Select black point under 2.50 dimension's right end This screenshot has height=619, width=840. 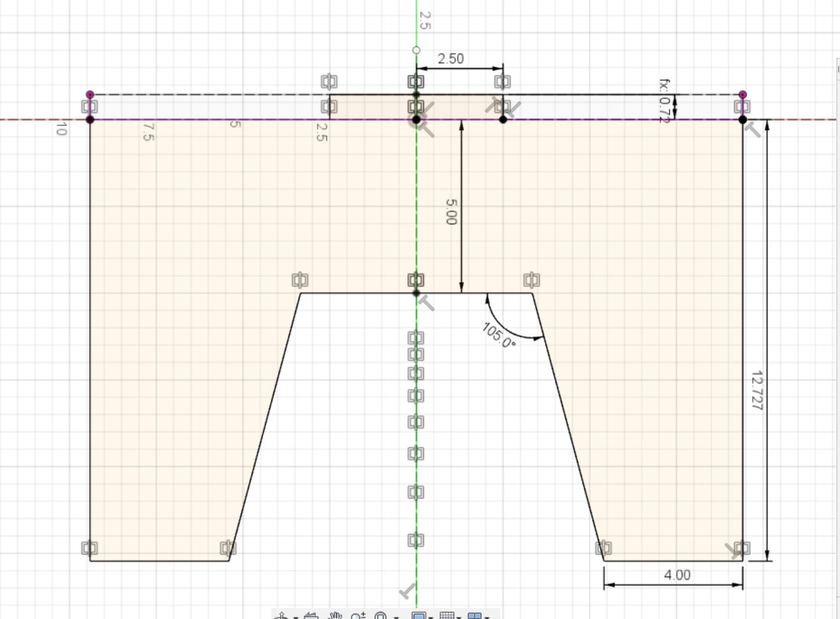tap(503, 119)
